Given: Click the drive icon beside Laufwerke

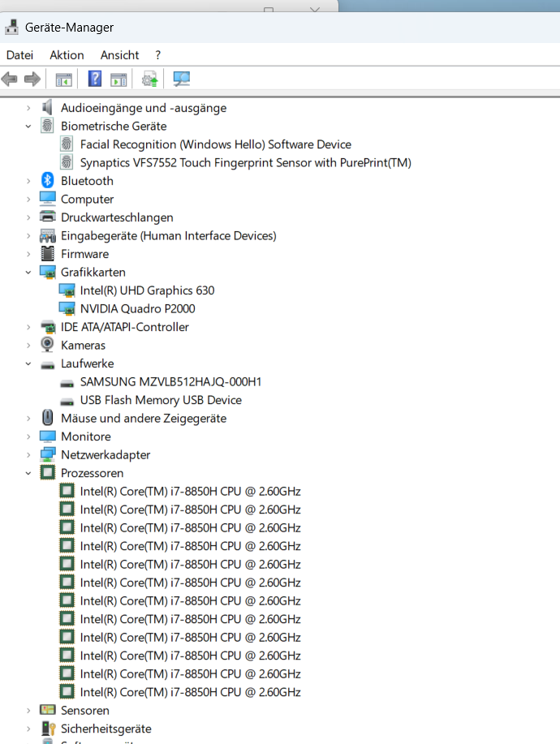Looking at the screenshot, I should point(47,365).
